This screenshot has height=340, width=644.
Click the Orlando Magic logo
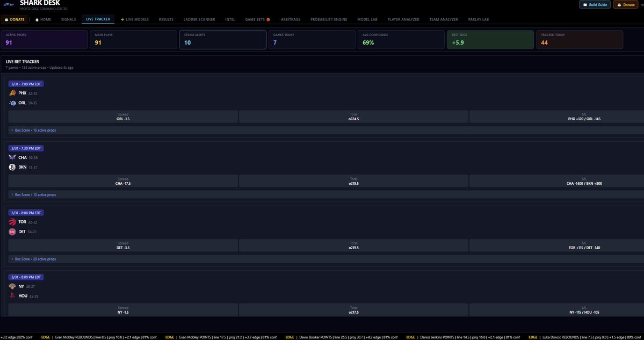[12, 102]
